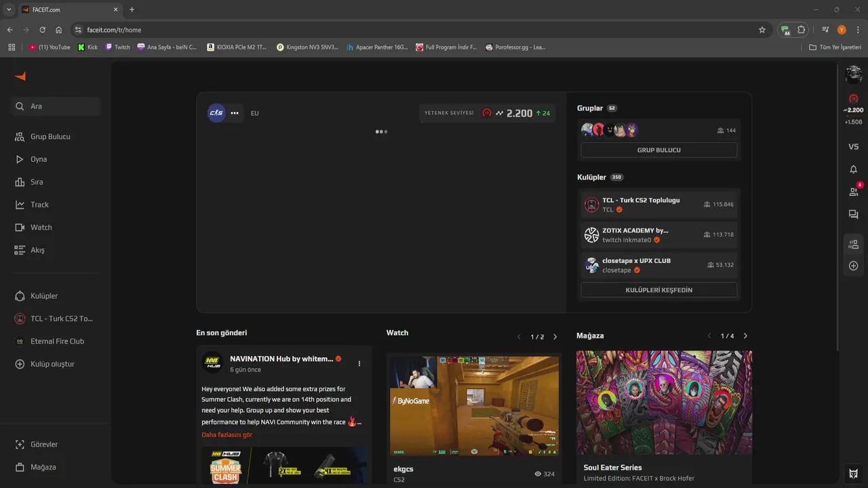Open closetape x UPX CLUB row
The height and width of the screenshot is (488, 868).
pyautogui.click(x=658, y=265)
